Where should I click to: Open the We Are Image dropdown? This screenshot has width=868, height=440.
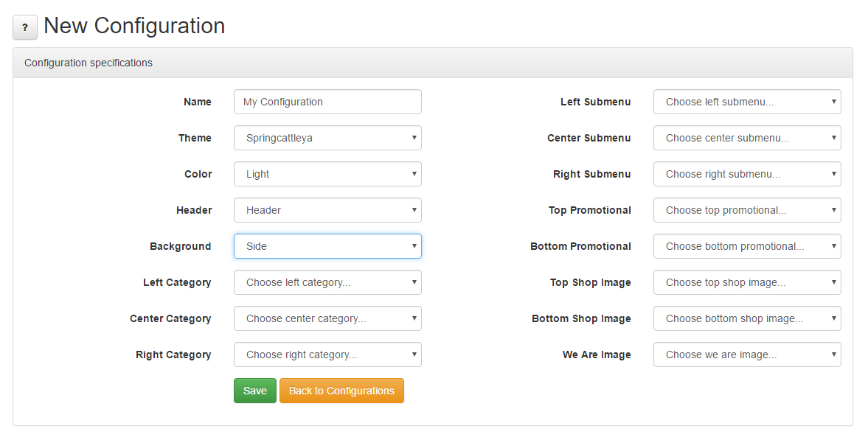(x=747, y=355)
